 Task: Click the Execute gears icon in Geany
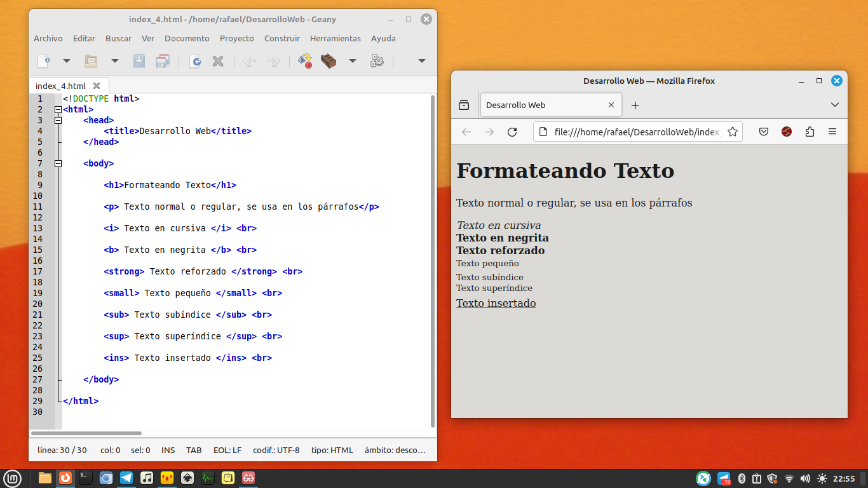[377, 61]
